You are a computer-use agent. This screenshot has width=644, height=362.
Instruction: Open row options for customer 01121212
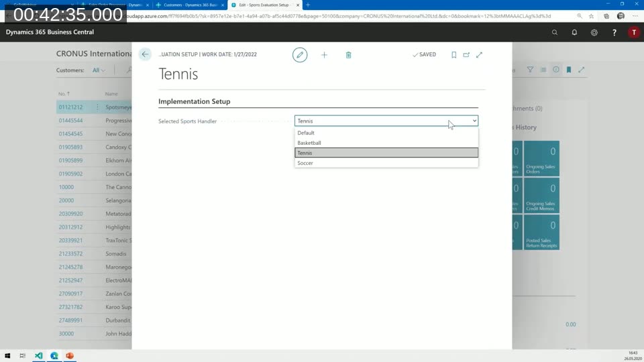[97, 107]
